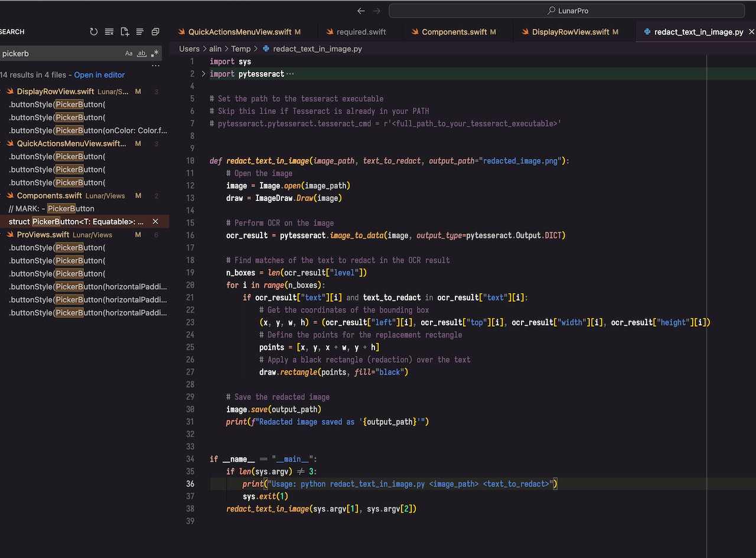Image resolution: width=756 pixels, height=558 pixels.
Task: Click line number 10 in the gutter
Action: (190, 161)
